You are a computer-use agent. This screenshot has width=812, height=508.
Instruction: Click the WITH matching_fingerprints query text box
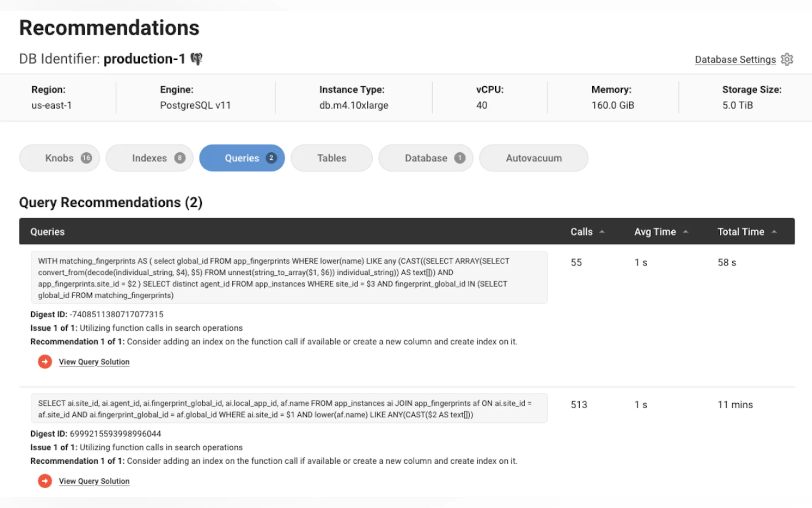pyautogui.click(x=289, y=278)
